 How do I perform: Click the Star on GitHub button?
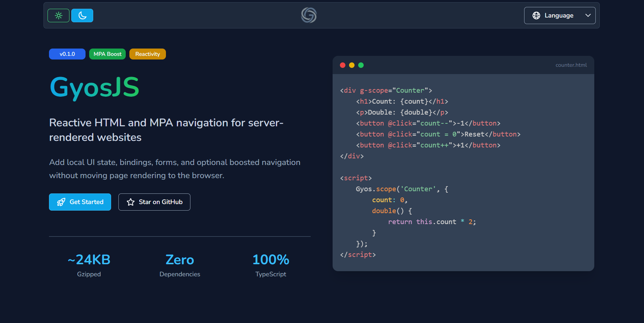coord(154,202)
